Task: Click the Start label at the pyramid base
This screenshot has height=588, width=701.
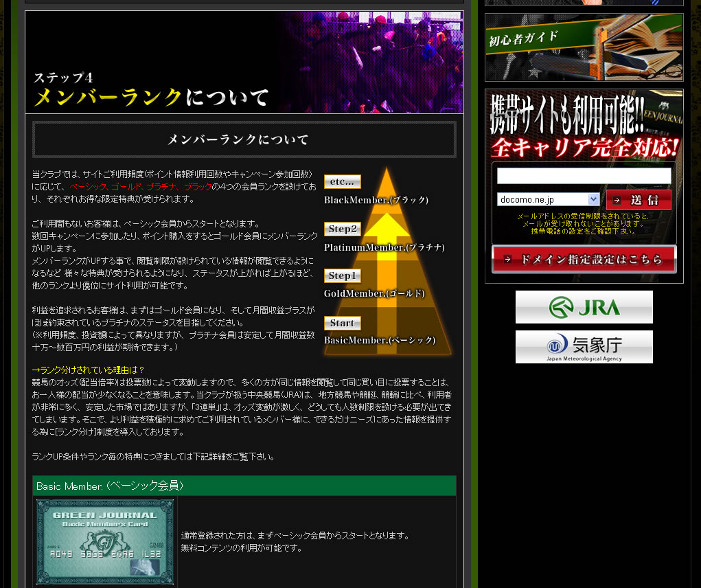Action: point(343,323)
